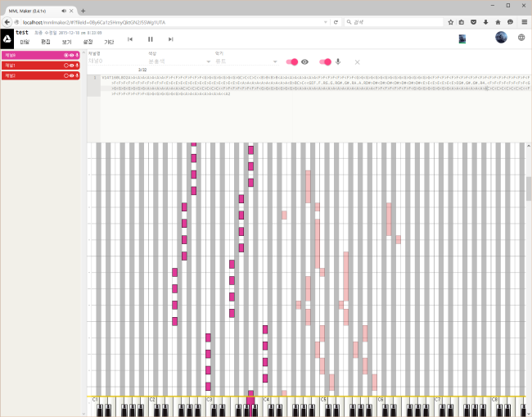Click the MML Maker logo icon
532x417 pixels.
(x=7, y=38)
